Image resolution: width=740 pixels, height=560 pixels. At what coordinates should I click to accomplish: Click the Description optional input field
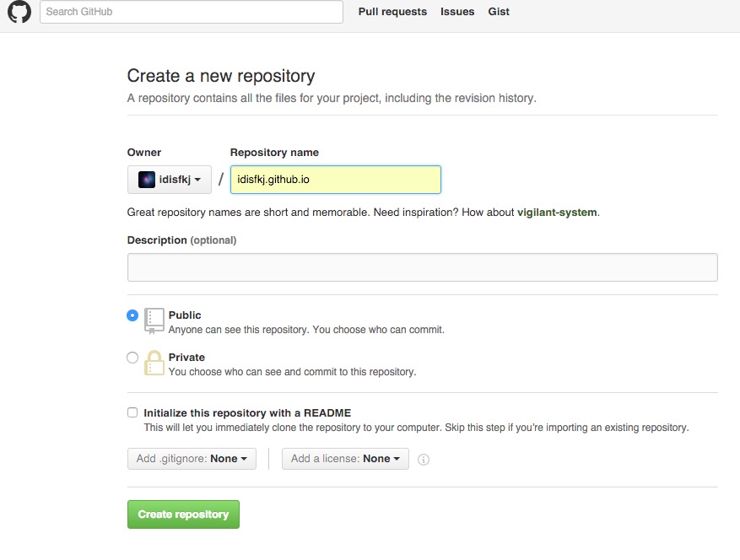[x=422, y=267]
